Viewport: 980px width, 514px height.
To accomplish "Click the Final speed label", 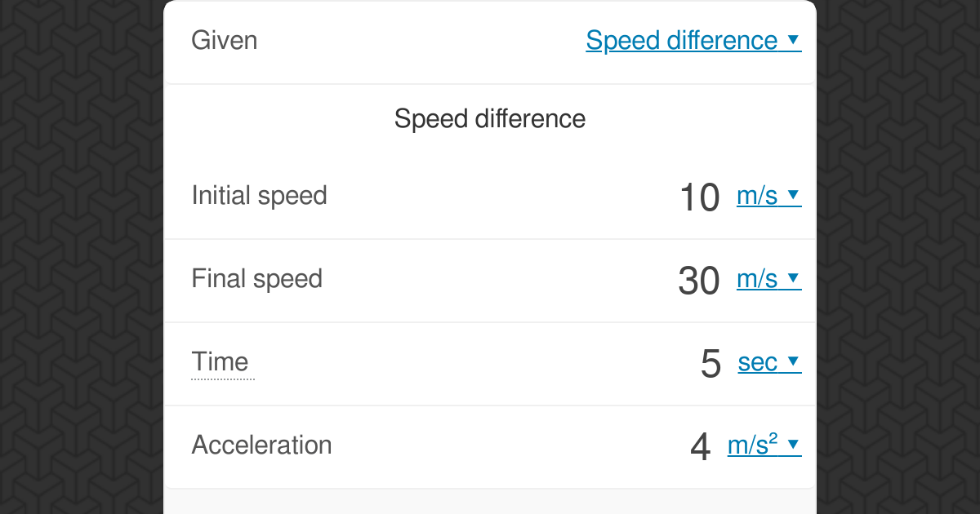I will click(x=256, y=279).
